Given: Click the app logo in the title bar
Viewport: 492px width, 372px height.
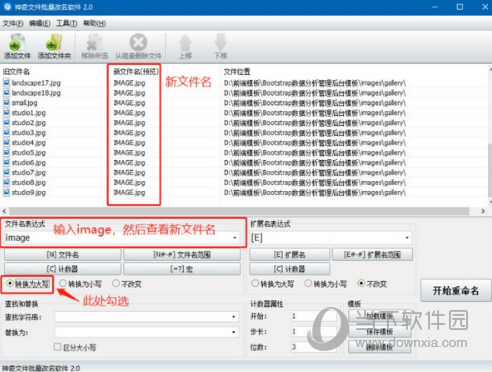Looking at the screenshot, I should tap(7, 7).
